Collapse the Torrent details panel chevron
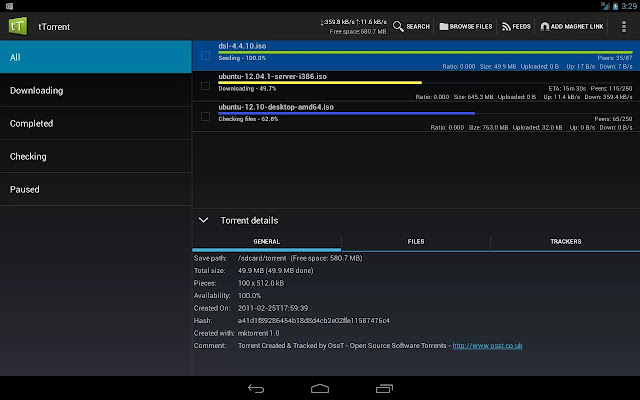Viewport: 640px width, 400px height. tap(203, 220)
